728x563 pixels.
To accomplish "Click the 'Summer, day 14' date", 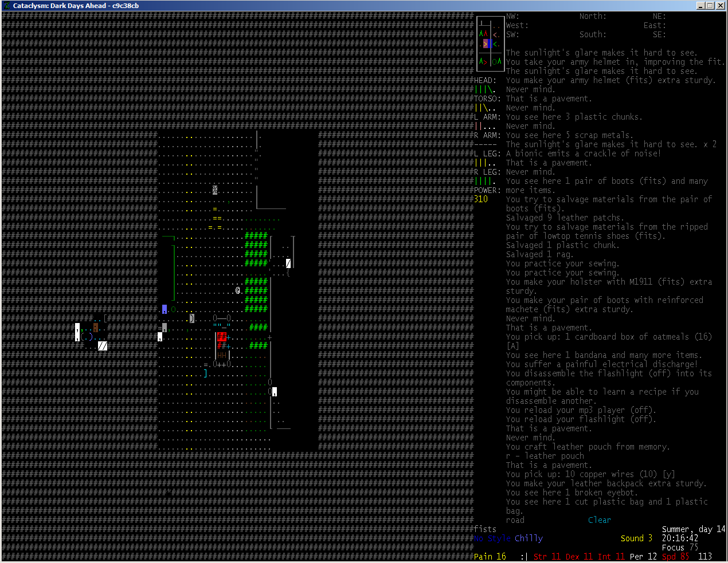I will (694, 529).
